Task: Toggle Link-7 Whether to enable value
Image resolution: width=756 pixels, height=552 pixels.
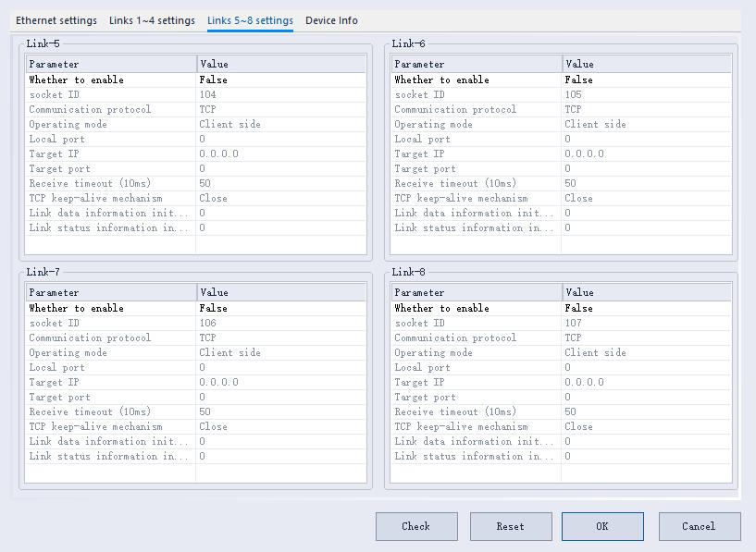Action: coord(280,308)
